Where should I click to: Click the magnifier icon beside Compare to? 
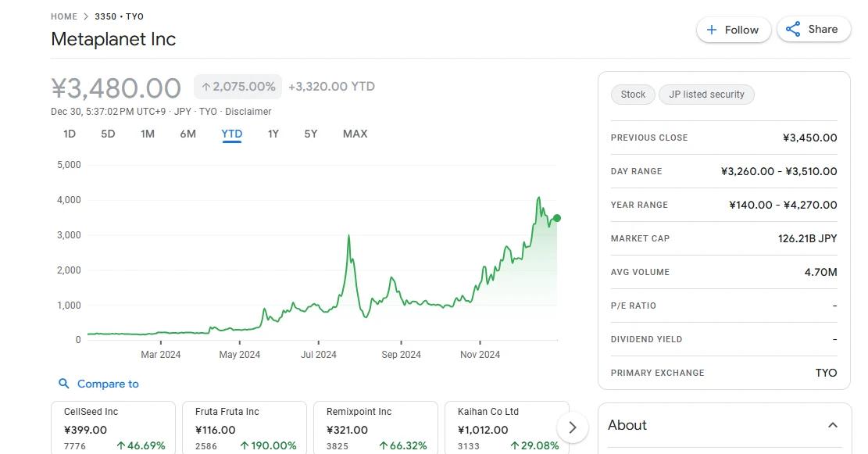[63, 383]
